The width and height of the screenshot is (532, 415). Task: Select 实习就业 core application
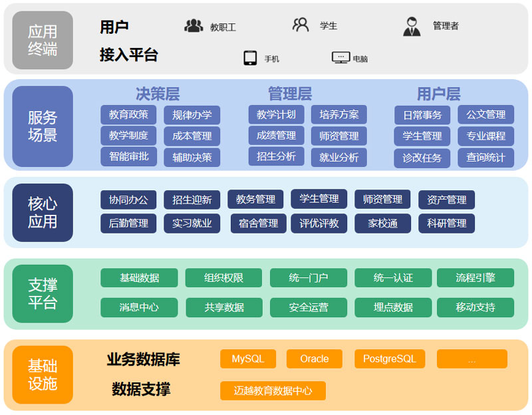click(192, 223)
